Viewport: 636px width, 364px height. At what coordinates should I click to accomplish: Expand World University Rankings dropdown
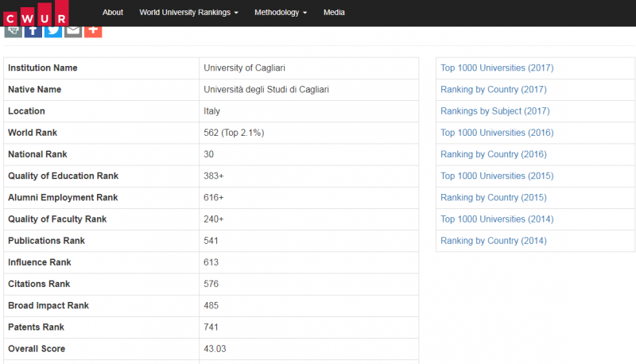click(188, 13)
